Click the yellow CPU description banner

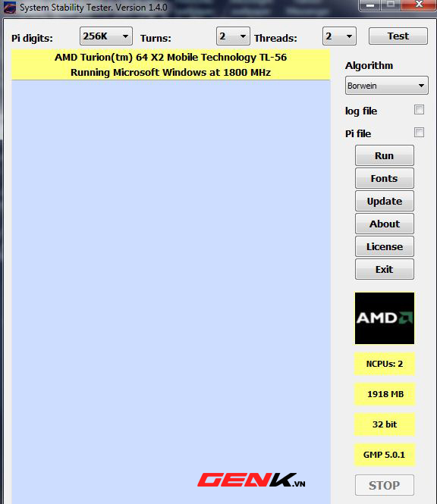pyautogui.click(x=171, y=64)
